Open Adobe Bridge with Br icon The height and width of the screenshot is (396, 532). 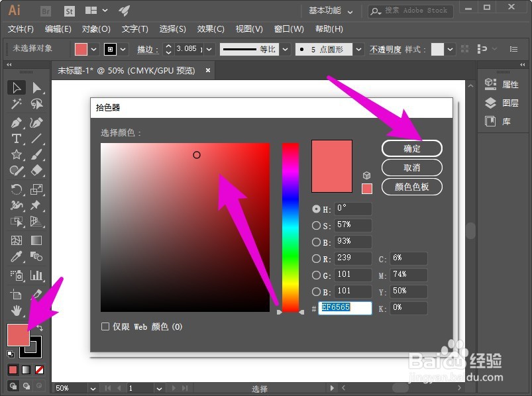[x=46, y=11]
